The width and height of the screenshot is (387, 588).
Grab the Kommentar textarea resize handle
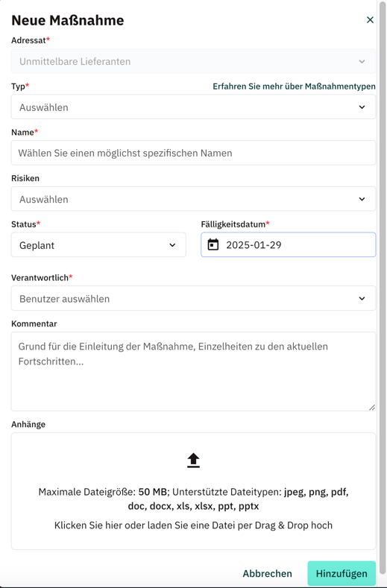click(x=371, y=407)
